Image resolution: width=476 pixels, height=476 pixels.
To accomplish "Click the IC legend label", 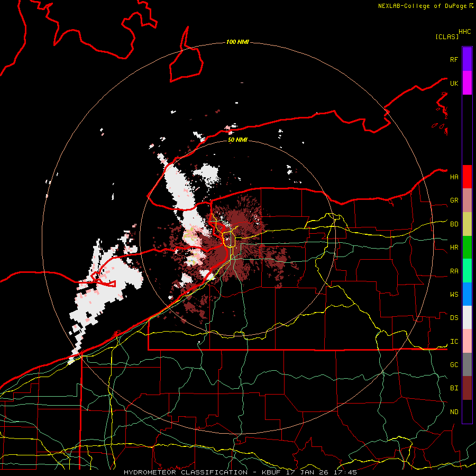I will (454, 342).
